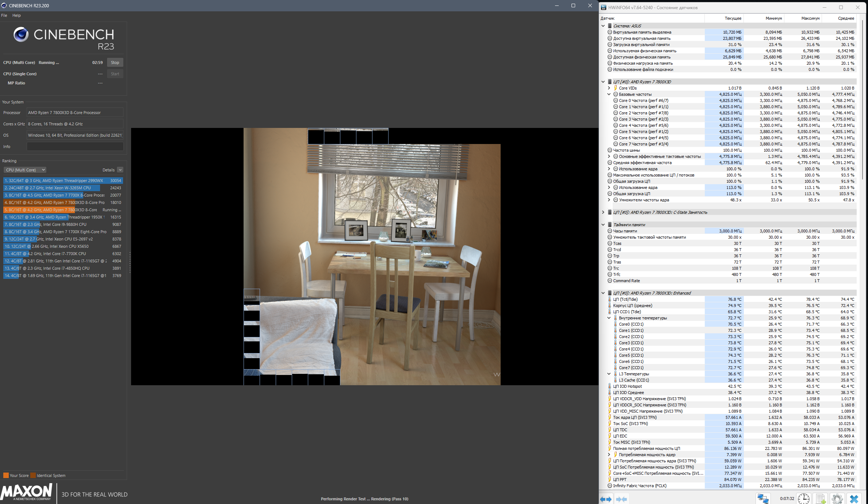Toggle the Details dropdown arrow in Ranking
Screen dimensions: 868x504
(x=120, y=170)
